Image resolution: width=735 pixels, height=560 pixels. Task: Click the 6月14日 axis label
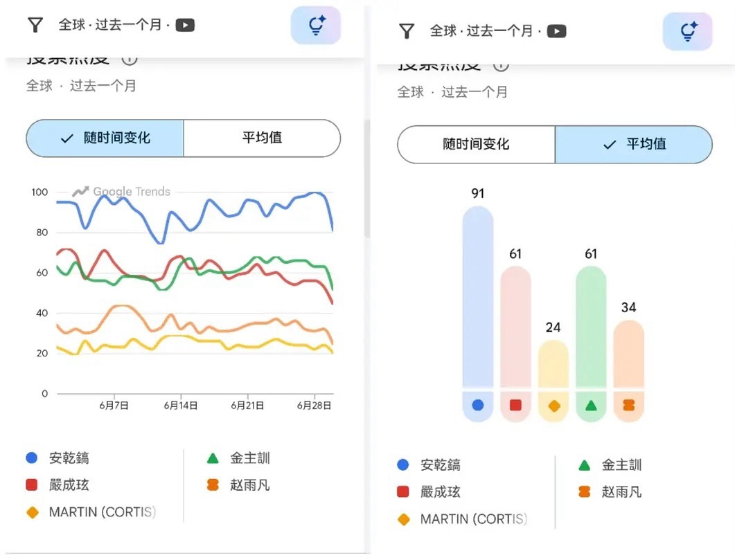coord(181,406)
